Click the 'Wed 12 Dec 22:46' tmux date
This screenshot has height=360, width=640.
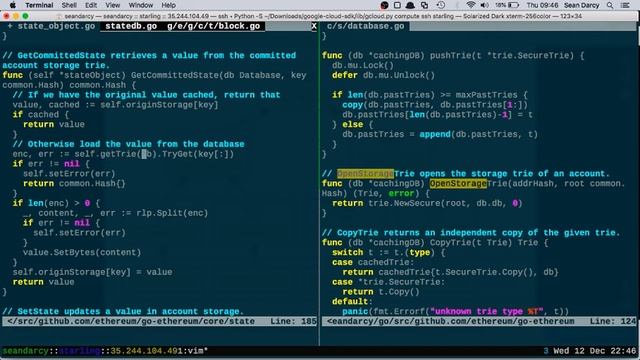coord(595,351)
